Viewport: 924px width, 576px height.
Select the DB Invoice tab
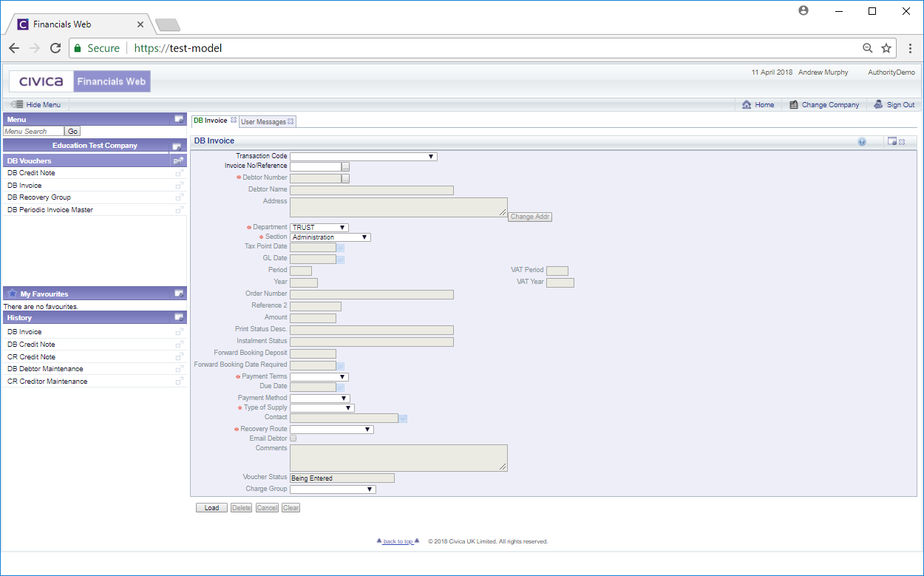click(210, 121)
